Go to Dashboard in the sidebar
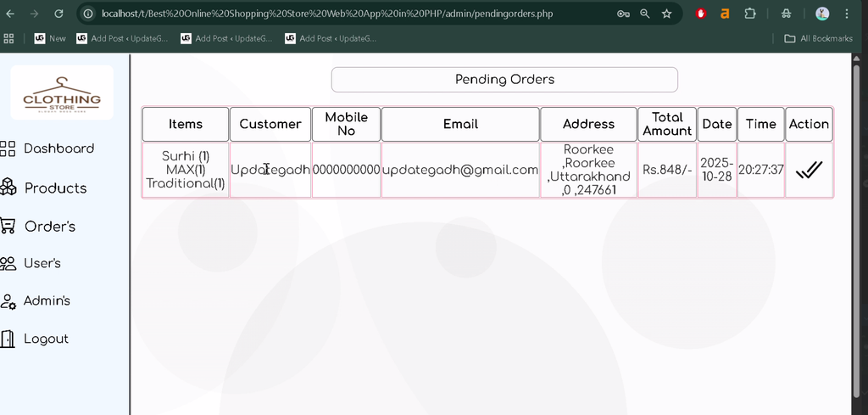 point(58,149)
